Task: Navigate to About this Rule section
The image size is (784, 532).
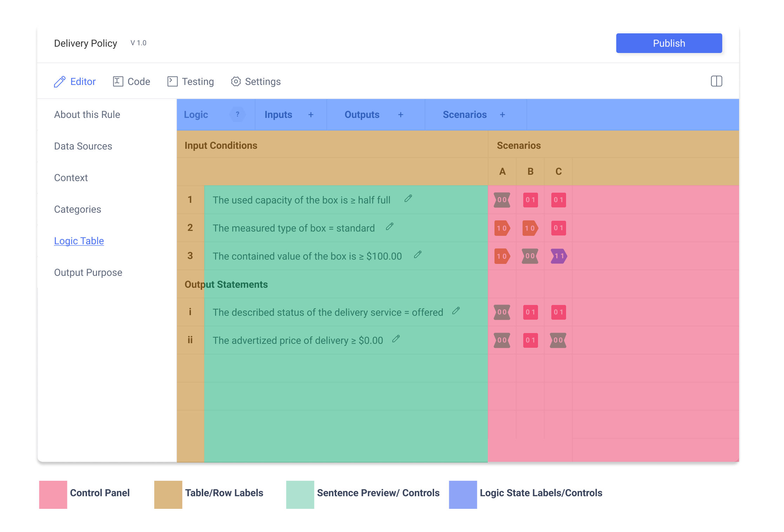Action: click(87, 114)
